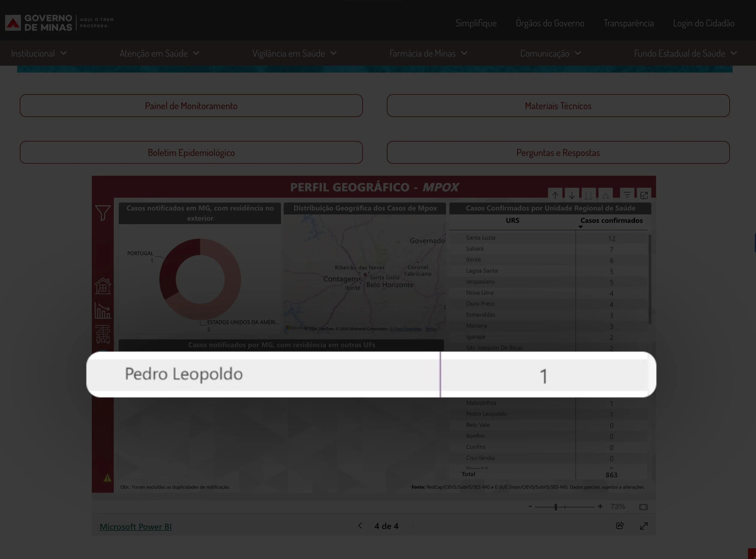
Task: Open the home page house icon
Action: (x=103, y=286)
